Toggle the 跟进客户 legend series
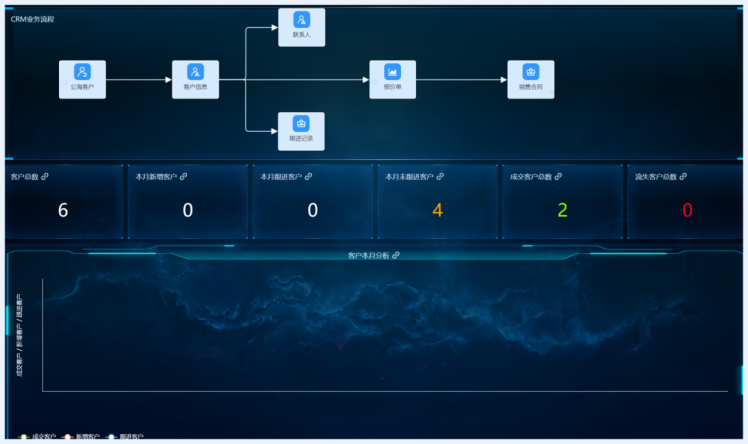The width and height of the screenshot is (748, 444). click(125, 437)
